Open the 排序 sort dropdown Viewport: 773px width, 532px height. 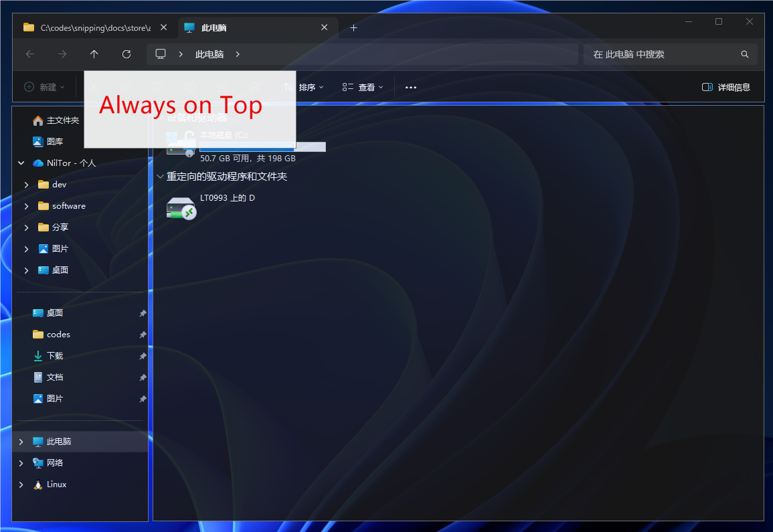304,87
